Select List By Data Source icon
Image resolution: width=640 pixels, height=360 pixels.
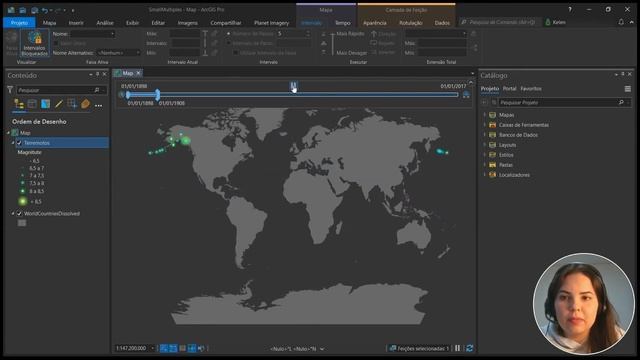click(x=32, y=104)
